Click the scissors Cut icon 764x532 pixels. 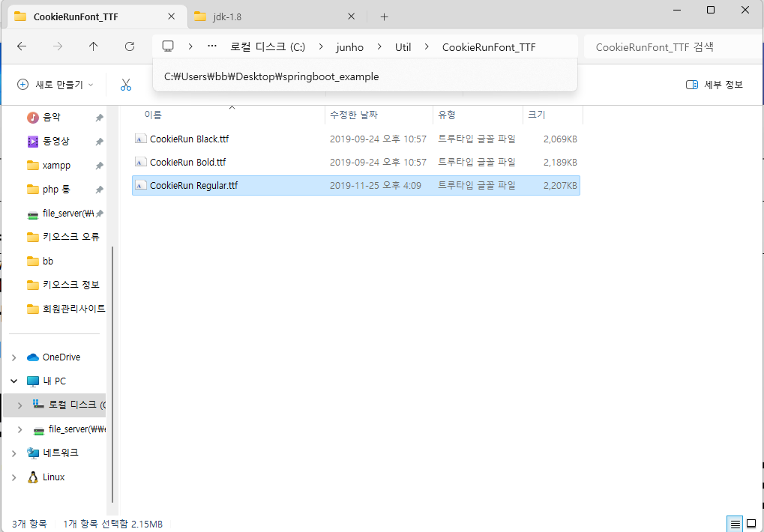click(x=126, y=85)
